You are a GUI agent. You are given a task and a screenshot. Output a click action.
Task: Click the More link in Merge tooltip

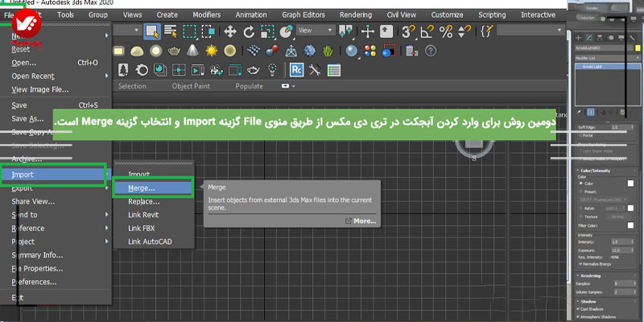coord(361,221)
